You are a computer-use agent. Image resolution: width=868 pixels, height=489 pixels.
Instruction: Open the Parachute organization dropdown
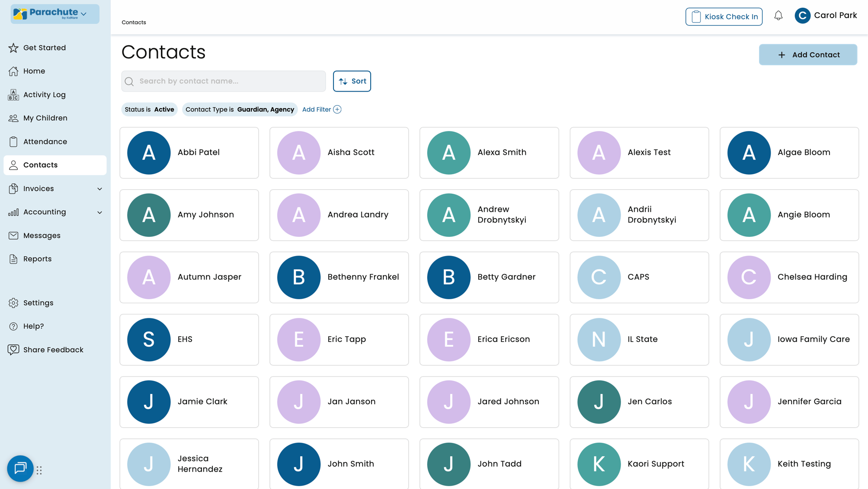coord(55,14)
